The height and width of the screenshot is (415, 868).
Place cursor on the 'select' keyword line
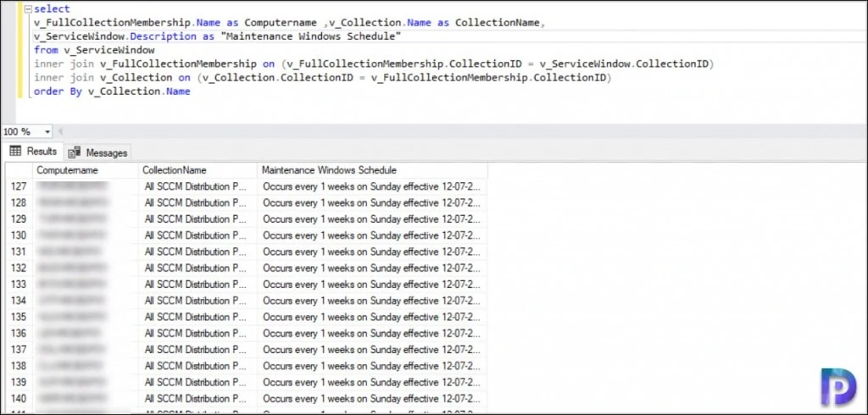coord(52,8)
